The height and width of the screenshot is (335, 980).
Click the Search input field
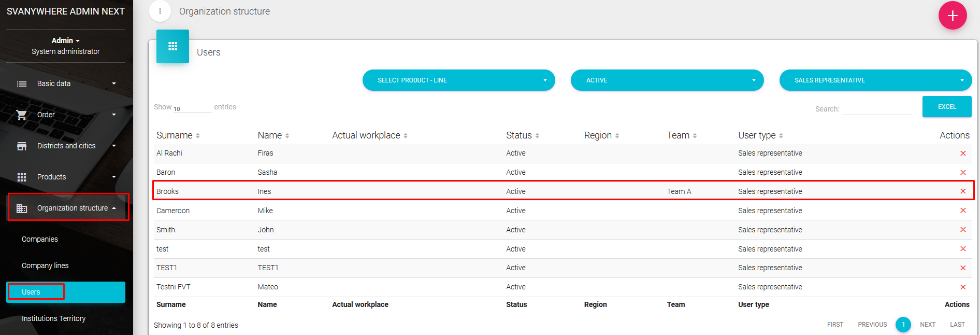[876, 109]
